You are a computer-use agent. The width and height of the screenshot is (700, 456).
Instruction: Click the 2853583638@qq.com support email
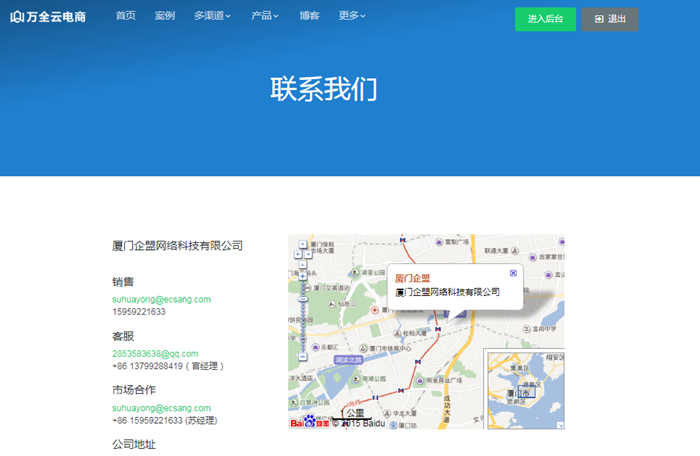click(x=155, y=354)
